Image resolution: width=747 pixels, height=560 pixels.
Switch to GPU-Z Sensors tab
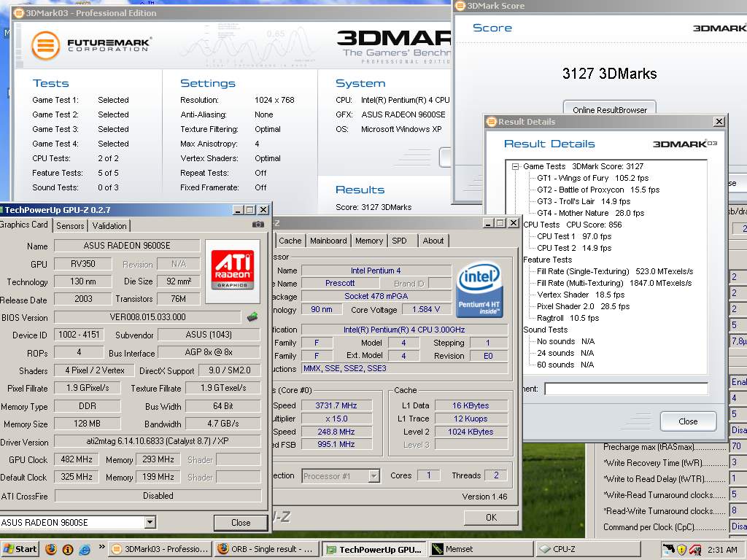tap(70, 226)
